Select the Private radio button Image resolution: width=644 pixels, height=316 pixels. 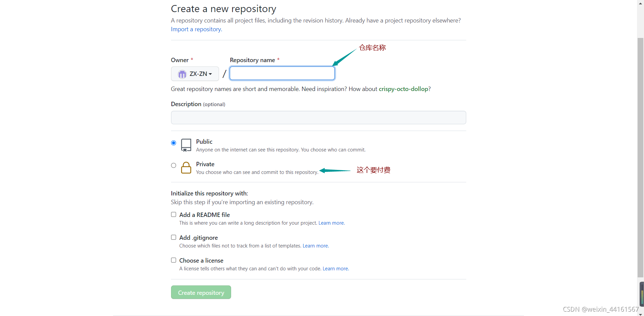point(173,165)
